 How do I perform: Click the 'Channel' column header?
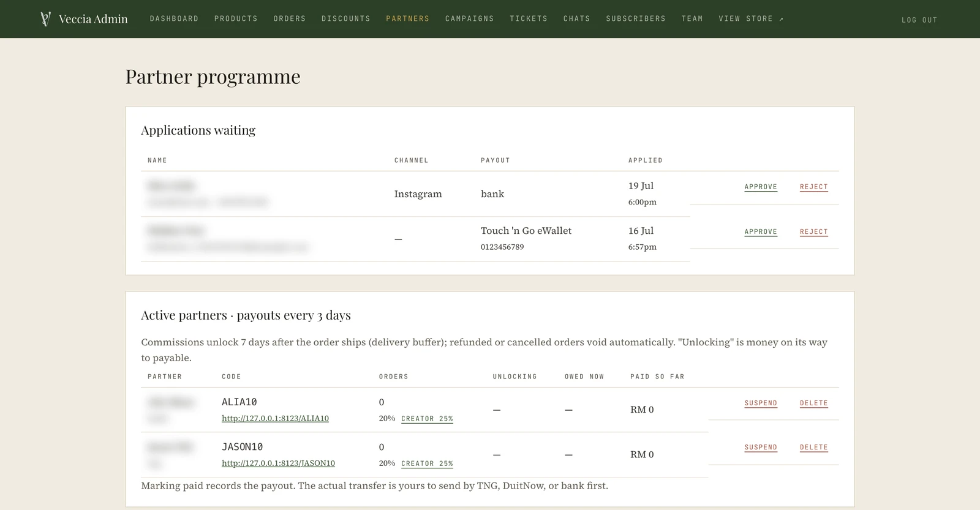coord(411,160)
